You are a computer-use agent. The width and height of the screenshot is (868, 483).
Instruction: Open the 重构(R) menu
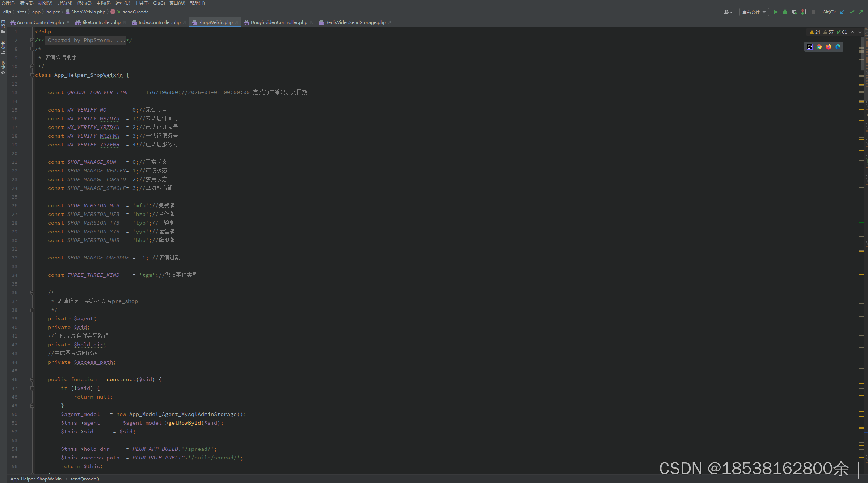pyautogui.click(x=103, y=3)
